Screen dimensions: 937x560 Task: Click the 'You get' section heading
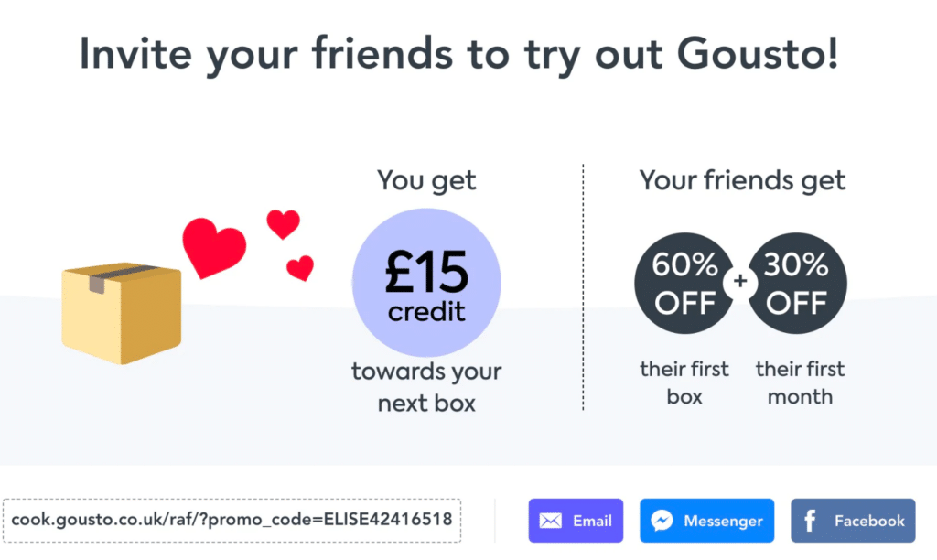point(426,180)
